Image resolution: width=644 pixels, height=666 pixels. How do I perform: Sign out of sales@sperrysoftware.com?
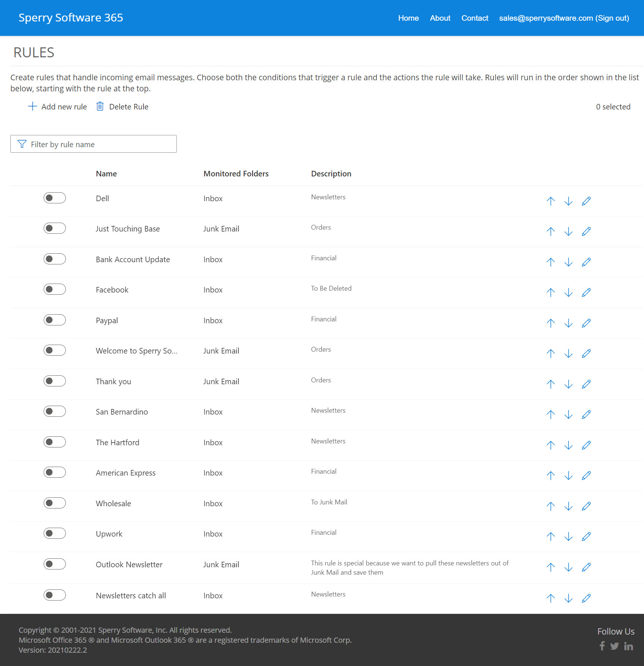click(x=564, y=18)
